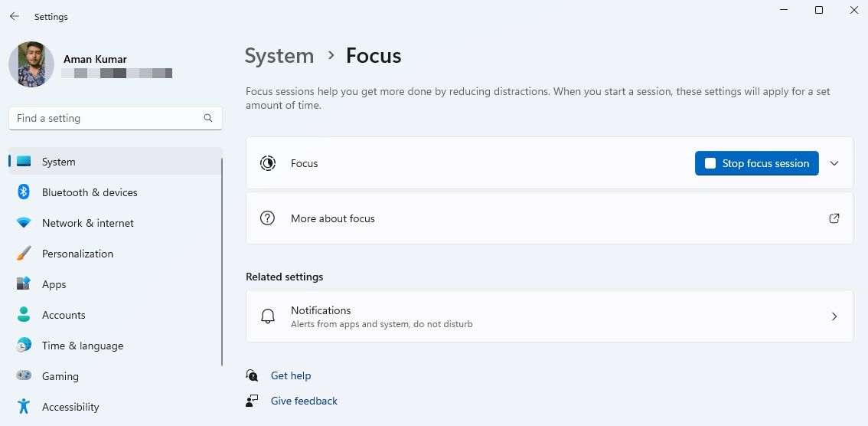Select Apps in the sidebar
The width and height of the screenshot is (868, 426).
pos(54,284)
